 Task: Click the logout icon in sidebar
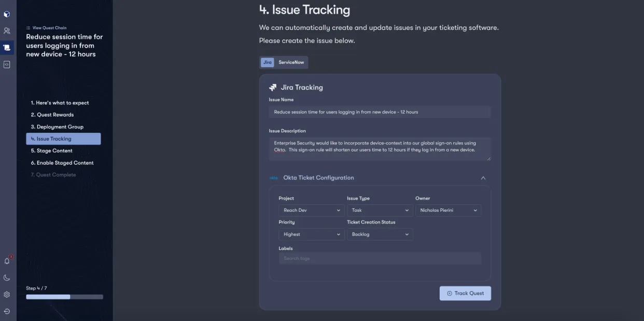(x=7, y=311)
